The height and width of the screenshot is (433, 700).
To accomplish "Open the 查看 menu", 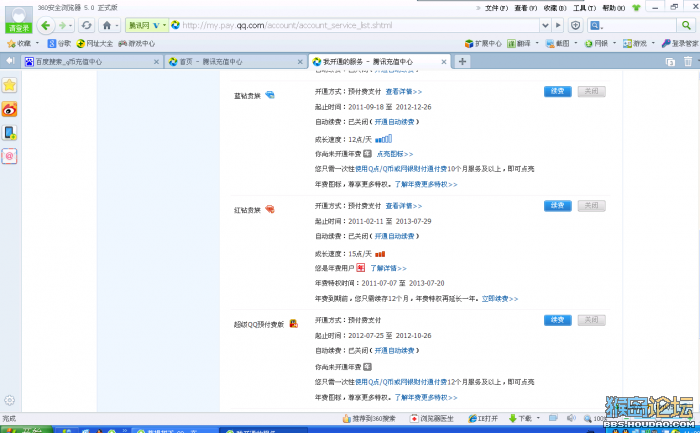I will 525,8.
